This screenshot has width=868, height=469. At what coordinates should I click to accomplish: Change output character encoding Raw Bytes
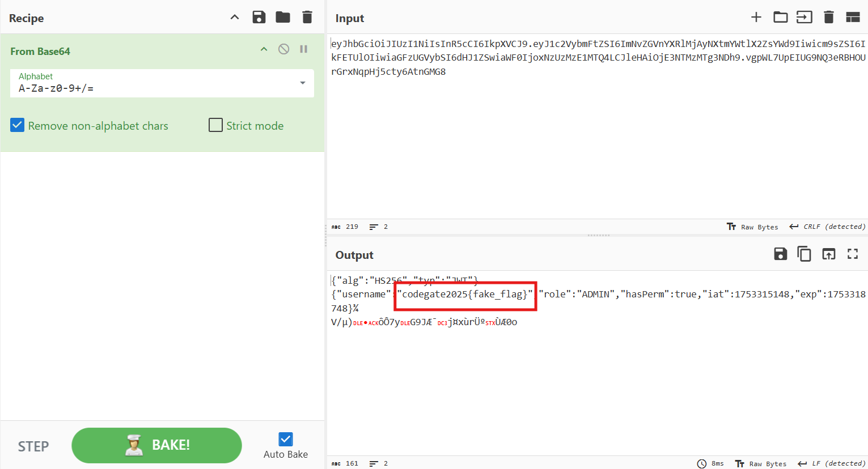pos(761,463)
